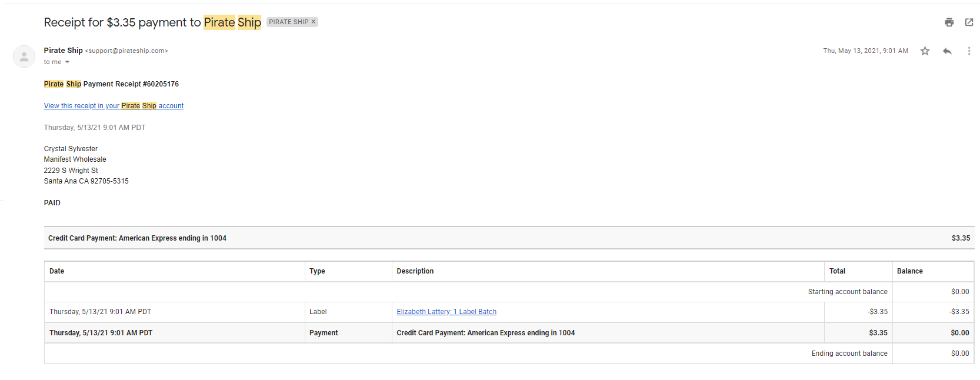
Task: Open the 'Elizabeth Lattery: 1 Label Batch' link
Action: [446, 312]
